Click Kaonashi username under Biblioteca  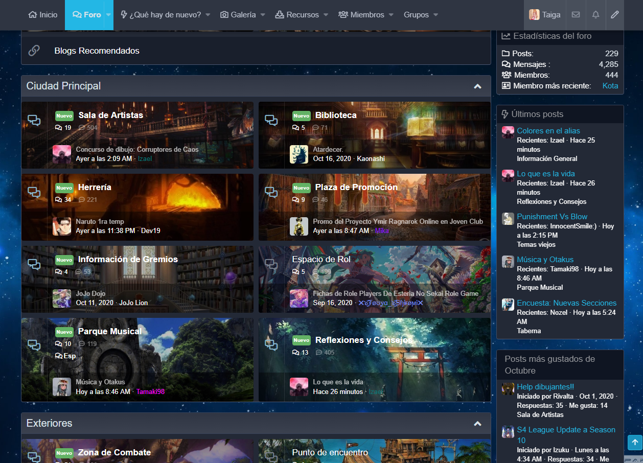coord(371,158)
